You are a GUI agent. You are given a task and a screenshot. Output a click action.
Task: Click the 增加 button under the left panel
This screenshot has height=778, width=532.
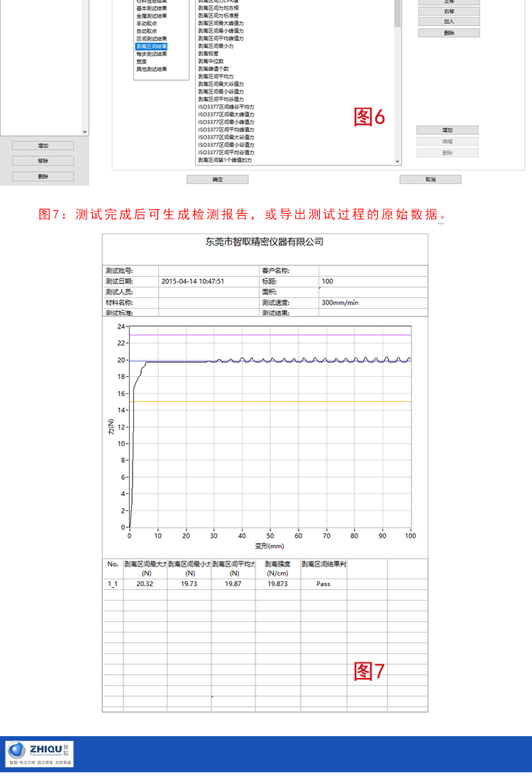(x=43, y=146)
